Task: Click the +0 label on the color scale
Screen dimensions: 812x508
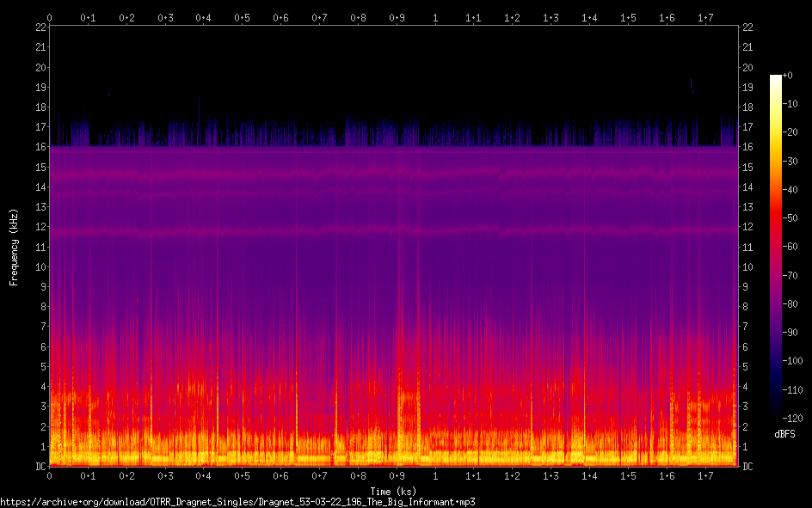Action: (x=789, y=77)
